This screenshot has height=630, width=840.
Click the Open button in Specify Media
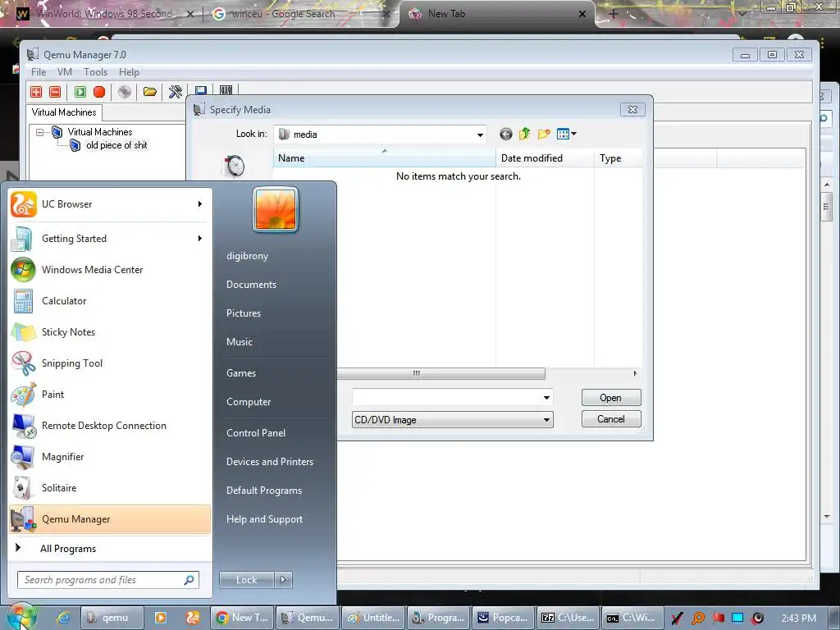[610, 398]
